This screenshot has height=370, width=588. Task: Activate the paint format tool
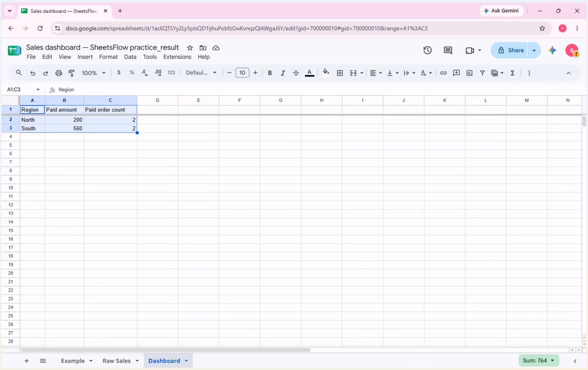click(72, 73)
